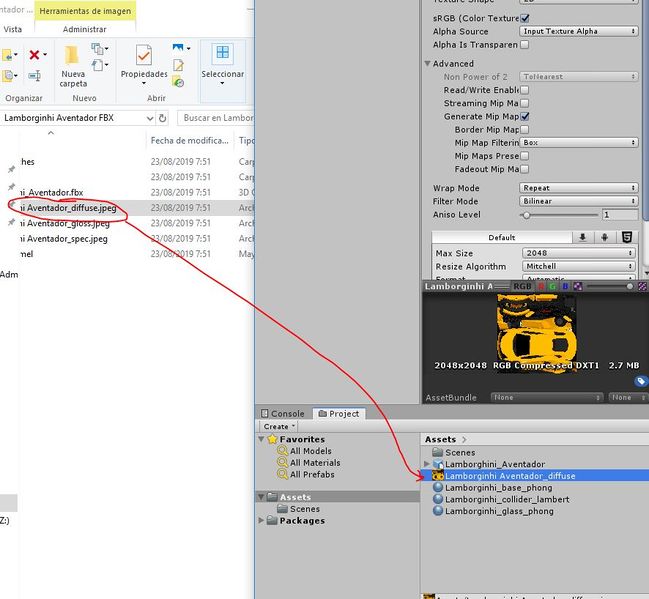
Task: Click the mip level checker icon right of slider
Action: pos(642,286)
